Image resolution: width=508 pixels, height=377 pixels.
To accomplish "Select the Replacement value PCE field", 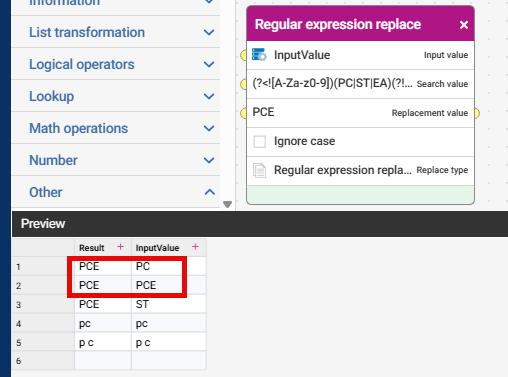I will pos(360,113).
